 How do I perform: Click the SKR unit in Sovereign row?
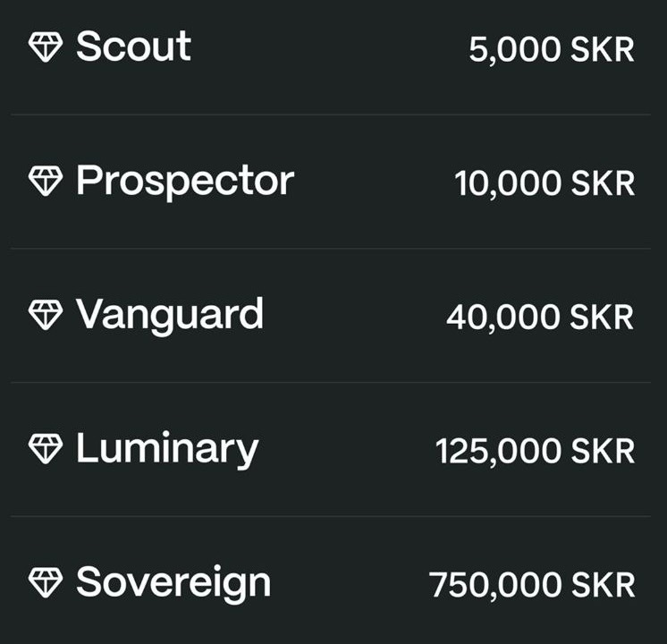(603, 586)
